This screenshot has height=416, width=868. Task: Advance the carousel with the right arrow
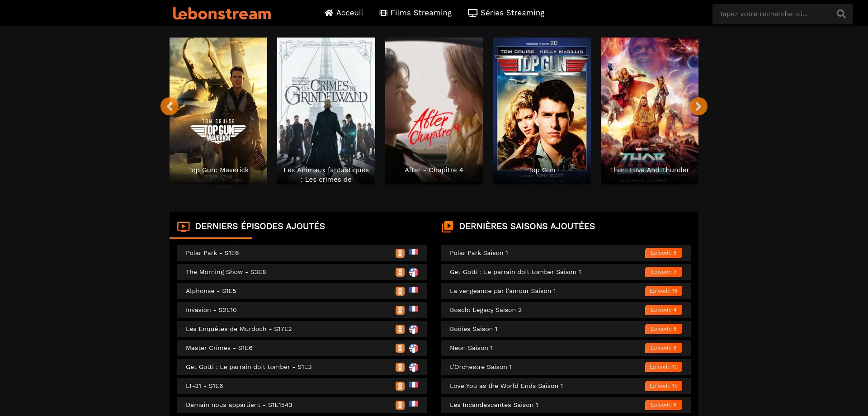[698, 106]
